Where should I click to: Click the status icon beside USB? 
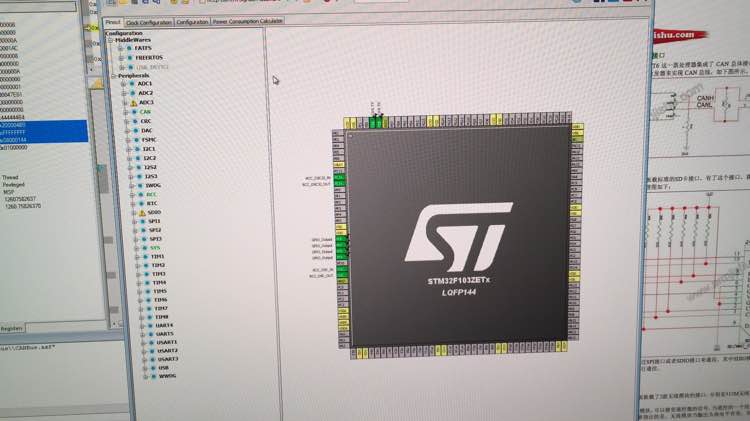pyautogui.click(x=153, y=368)
